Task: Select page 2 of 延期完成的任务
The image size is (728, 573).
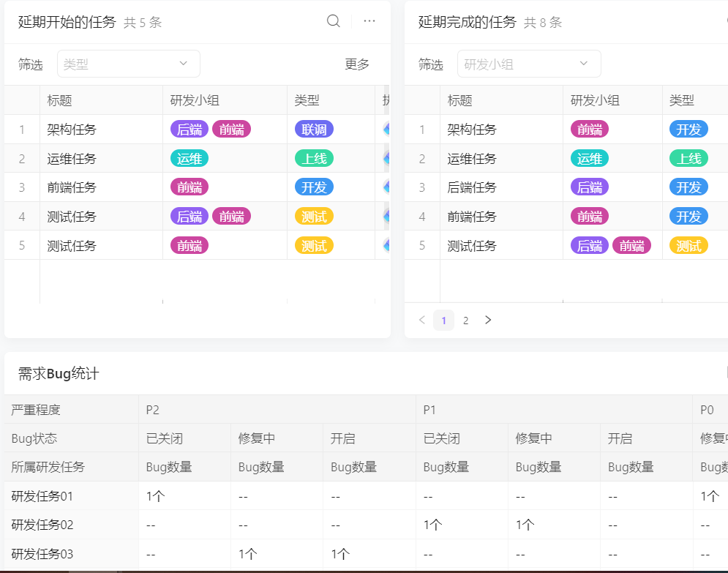Action: [466, 320]
